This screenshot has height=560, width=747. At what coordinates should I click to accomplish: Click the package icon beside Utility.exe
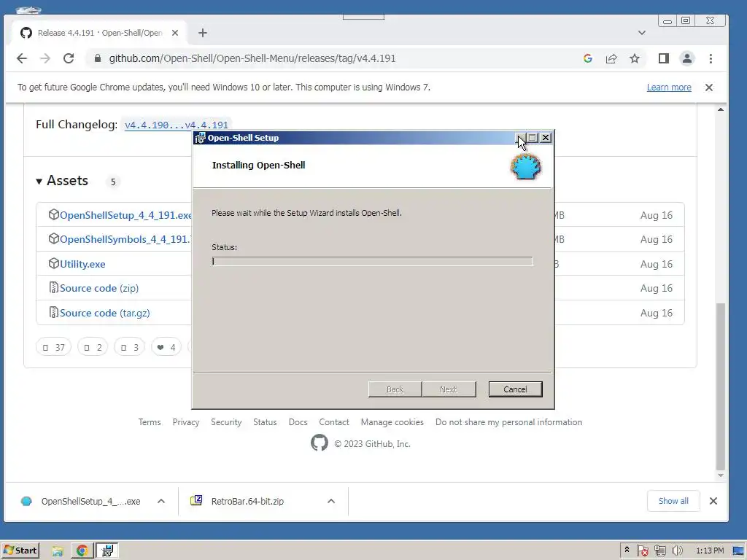[x=53, y=263]
